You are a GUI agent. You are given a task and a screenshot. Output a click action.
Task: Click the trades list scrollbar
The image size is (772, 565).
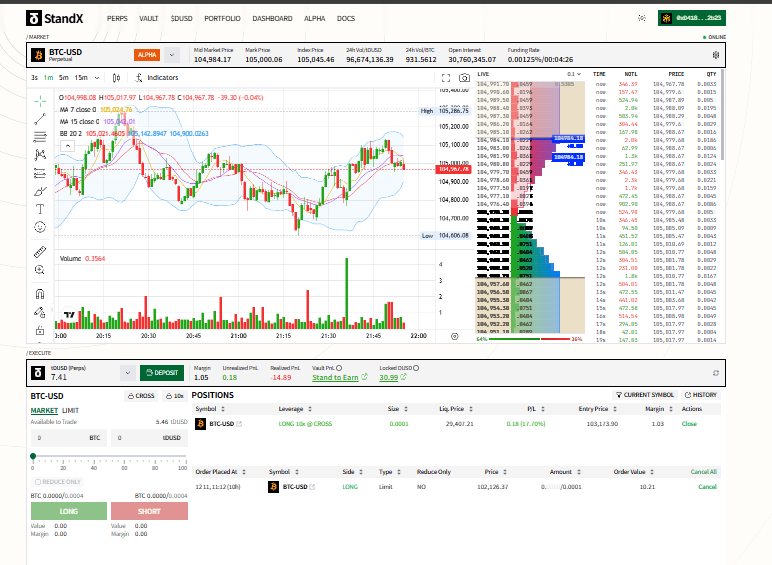pos(723,116)
